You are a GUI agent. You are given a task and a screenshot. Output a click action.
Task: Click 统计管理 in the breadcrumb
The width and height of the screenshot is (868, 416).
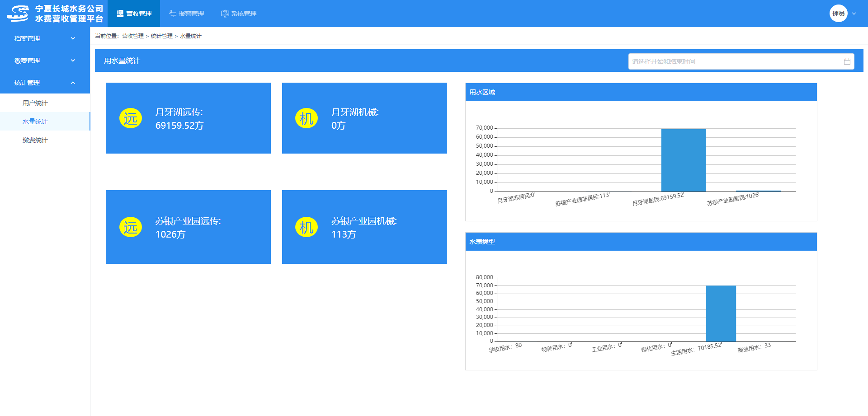click(x=161, y=36)
